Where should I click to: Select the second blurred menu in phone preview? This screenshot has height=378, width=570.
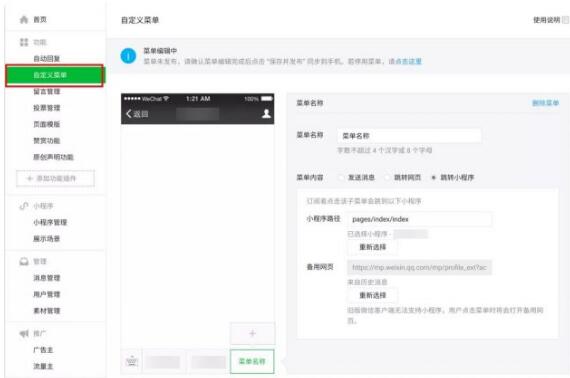208,362
